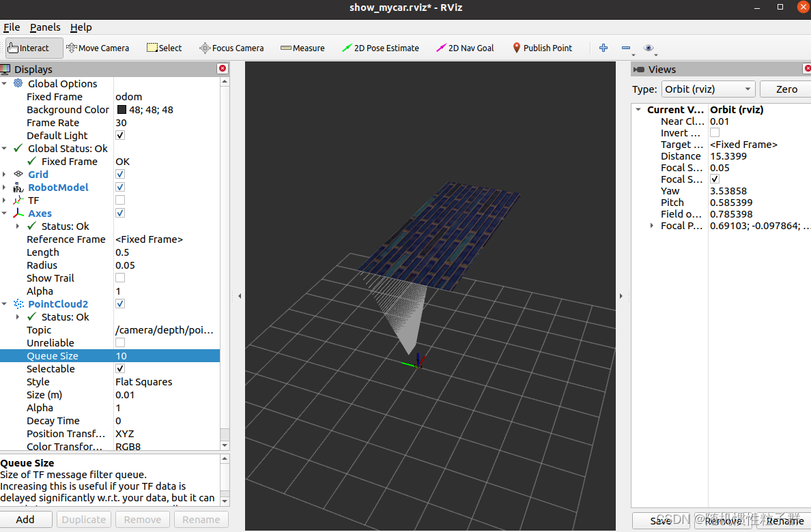This screenshot has width=811, height=532.
Task: Click the Global Options gear icon
Action: click(x=18, y=83)
